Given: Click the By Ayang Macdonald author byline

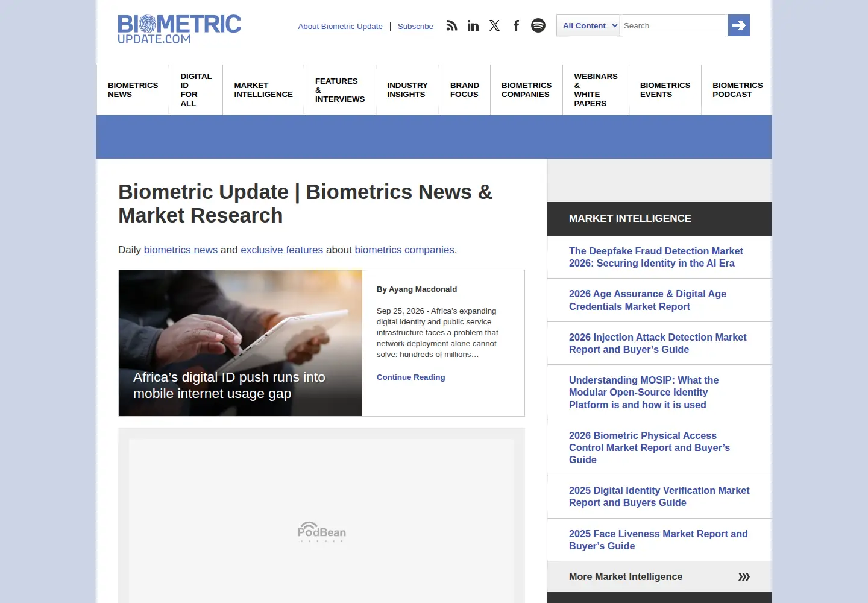Looking at the screenshot, I should point(417,289).
